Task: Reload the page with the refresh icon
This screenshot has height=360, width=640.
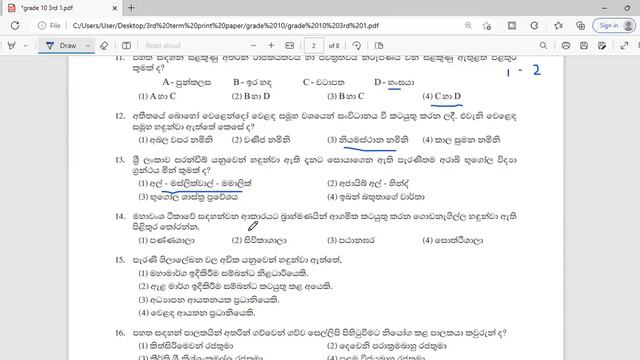Action: (15, 25)
